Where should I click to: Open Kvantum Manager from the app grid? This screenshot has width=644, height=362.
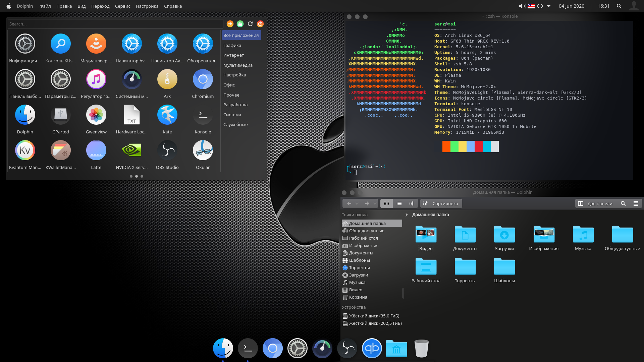25,150
